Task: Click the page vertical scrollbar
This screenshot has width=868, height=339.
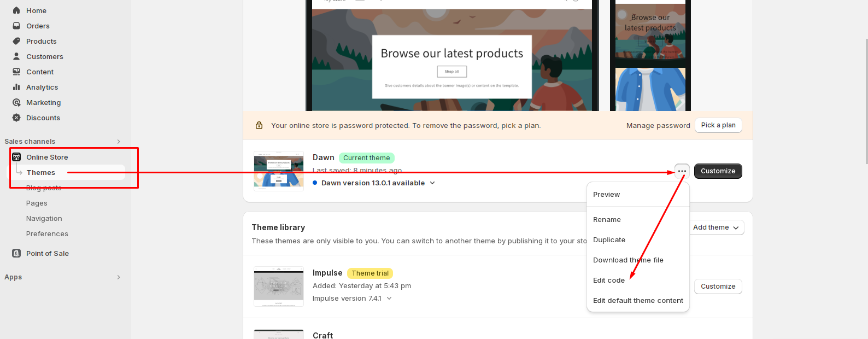Action: pyautogui.click(x=866, y=101)
